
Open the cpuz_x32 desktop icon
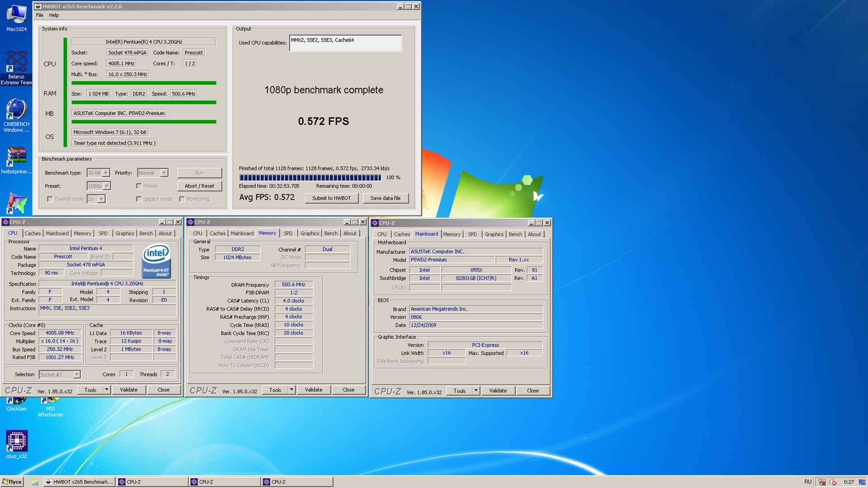[x=17, y=445]
